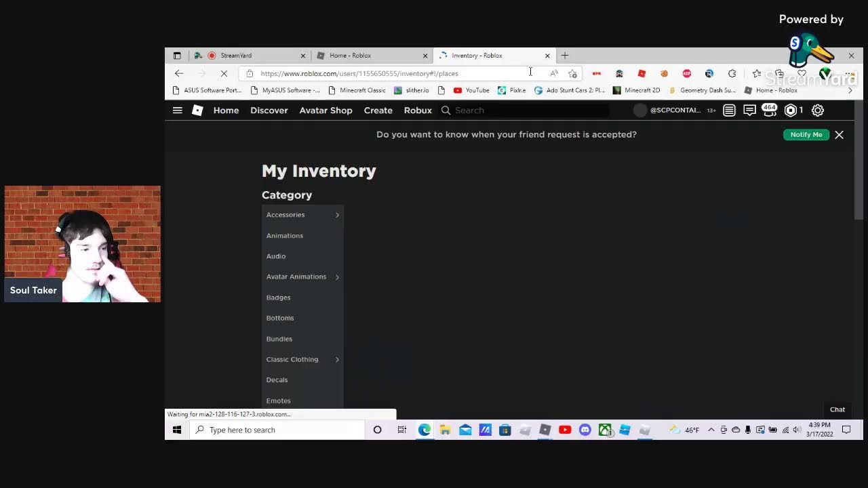Expand the Accessories category arrow
Image resolution: width=868 pixels, height=488 pixels.
pos(337,215)
